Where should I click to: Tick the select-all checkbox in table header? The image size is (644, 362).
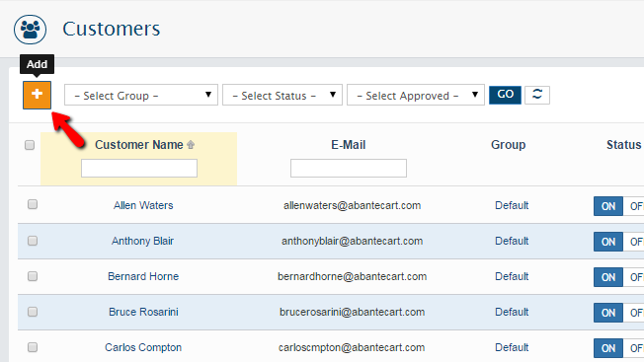(x=30, y=145)
